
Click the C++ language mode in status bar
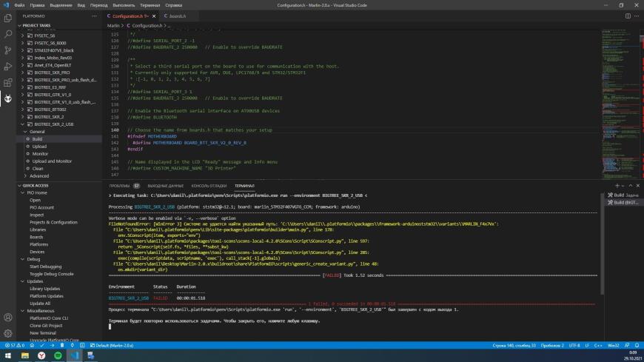pyautogui.click(x=598, y=346)
